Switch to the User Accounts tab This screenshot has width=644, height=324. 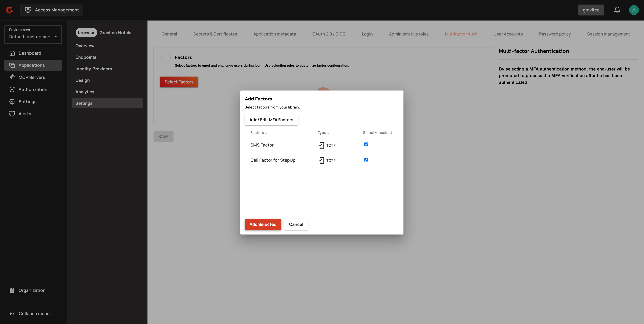[x=508, y=34]
